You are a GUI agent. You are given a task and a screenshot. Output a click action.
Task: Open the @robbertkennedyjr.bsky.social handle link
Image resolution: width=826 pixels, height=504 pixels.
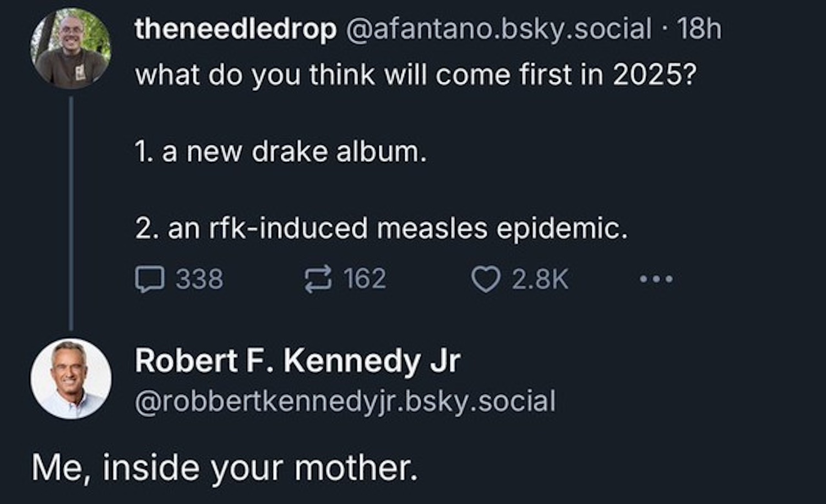pos(345,401)
